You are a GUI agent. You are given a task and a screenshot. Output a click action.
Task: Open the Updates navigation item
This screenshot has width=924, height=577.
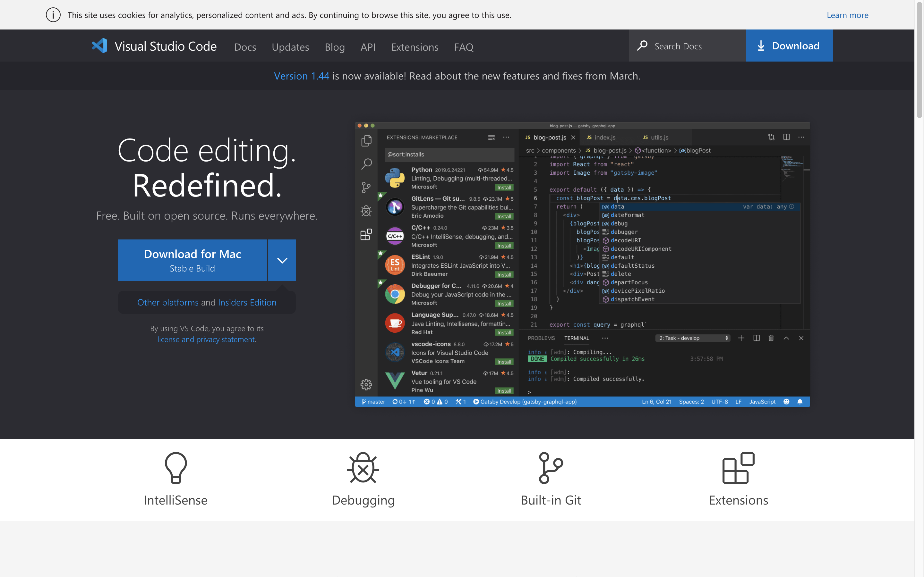290,47
